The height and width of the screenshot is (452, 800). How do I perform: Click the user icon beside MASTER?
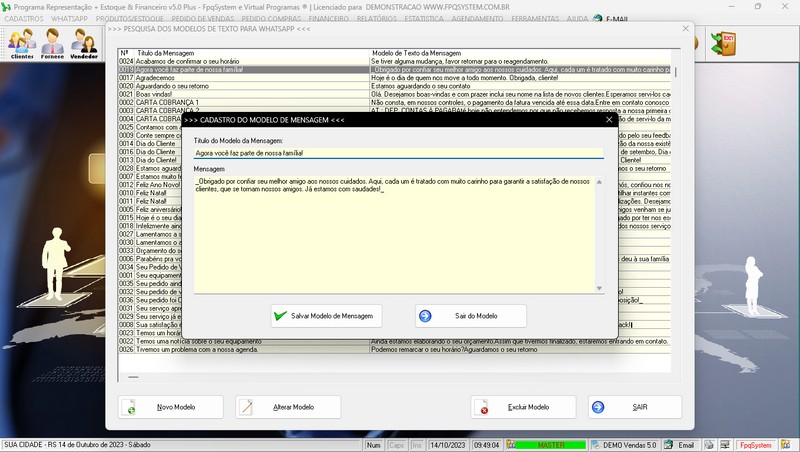coord(510,445)
